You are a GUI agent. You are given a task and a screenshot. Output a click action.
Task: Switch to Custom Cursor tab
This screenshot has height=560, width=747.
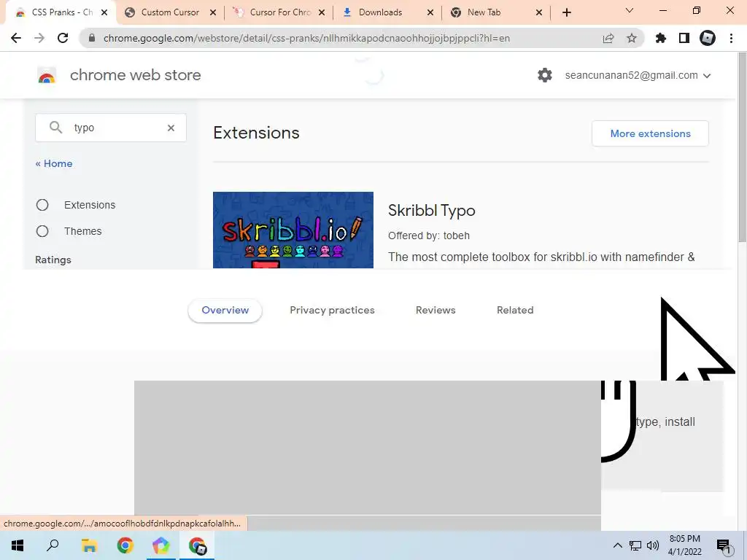coord(170,12)
